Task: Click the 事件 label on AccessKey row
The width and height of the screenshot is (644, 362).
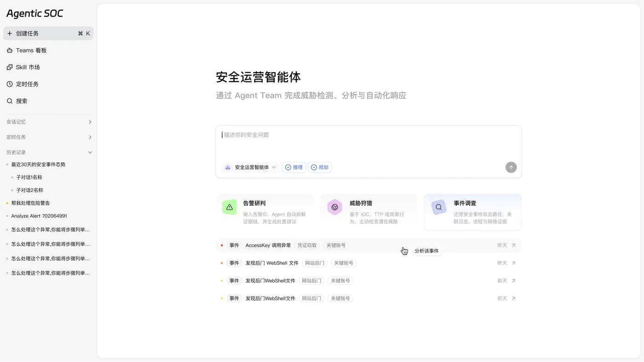Action: click(x=234, y=245)
